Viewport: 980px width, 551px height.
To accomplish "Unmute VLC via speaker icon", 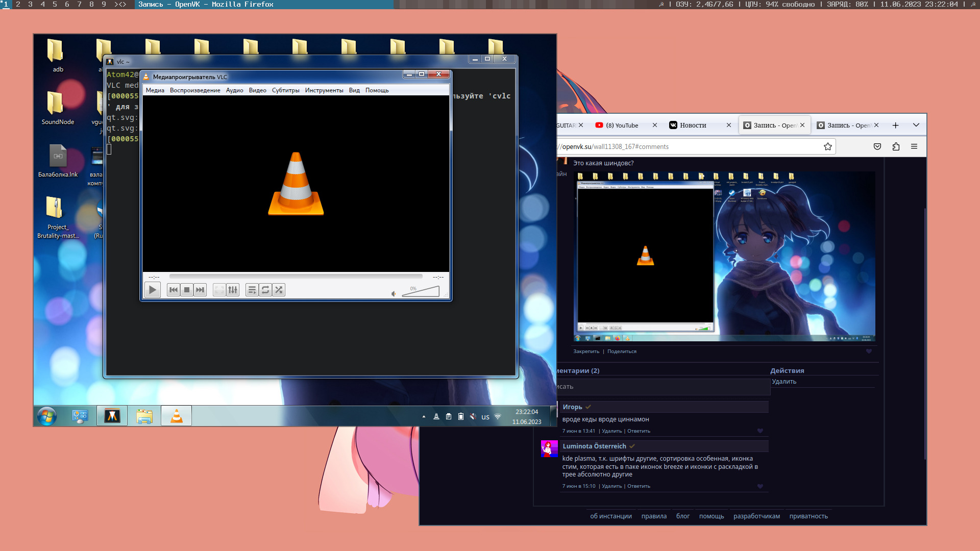I will coord(394,294).
